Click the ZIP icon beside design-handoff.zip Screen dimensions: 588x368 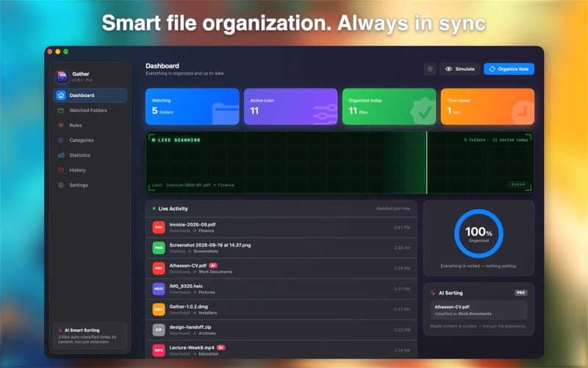(159, 330)
